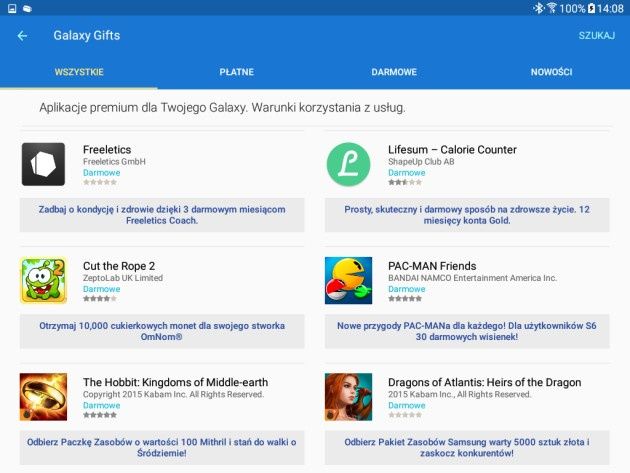Go back using the arrow icon
Viewport: 630px width, 473px height.
click(x=22, y=36)
